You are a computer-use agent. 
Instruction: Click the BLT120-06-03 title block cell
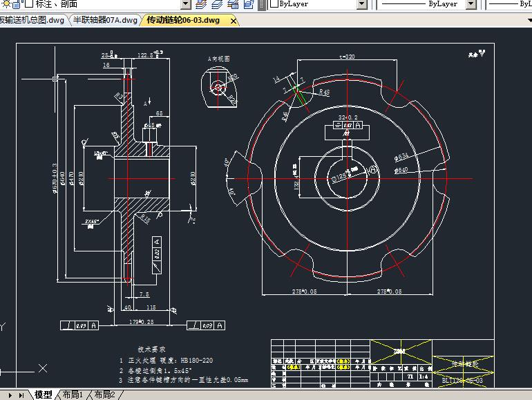(462, 381)
